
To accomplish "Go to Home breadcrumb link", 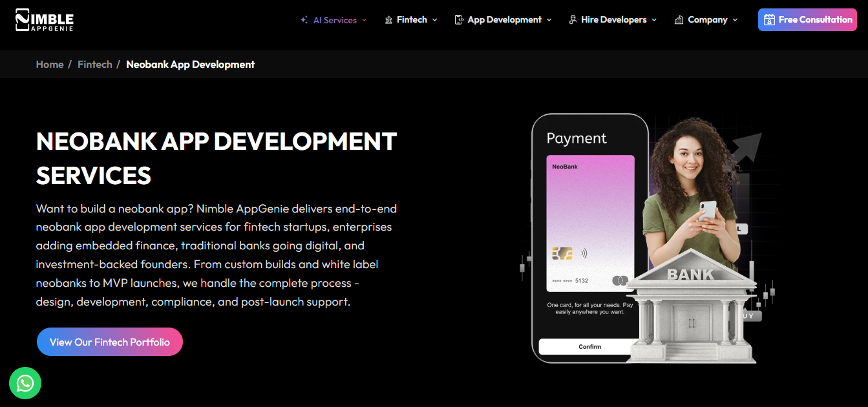I will tap(50, 65).
